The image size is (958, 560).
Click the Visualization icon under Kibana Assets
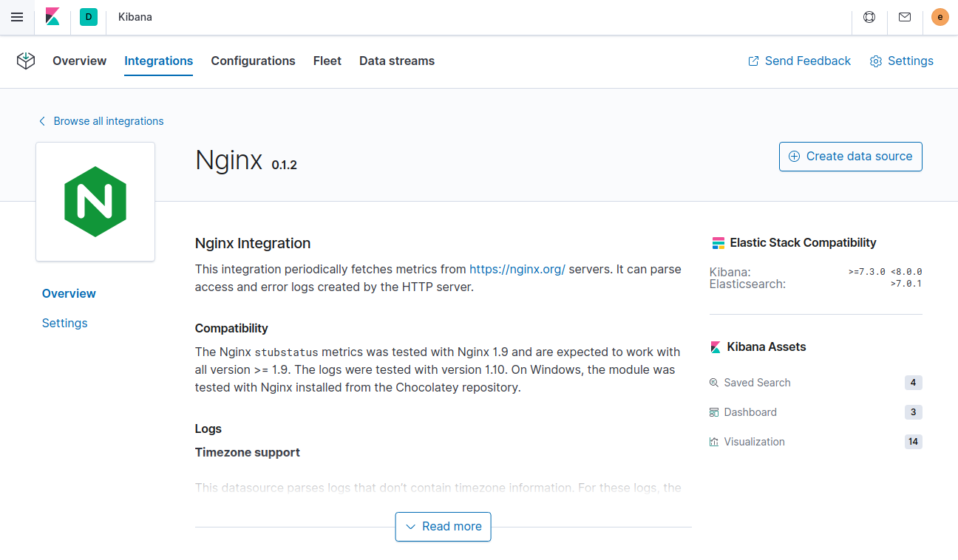713,441
